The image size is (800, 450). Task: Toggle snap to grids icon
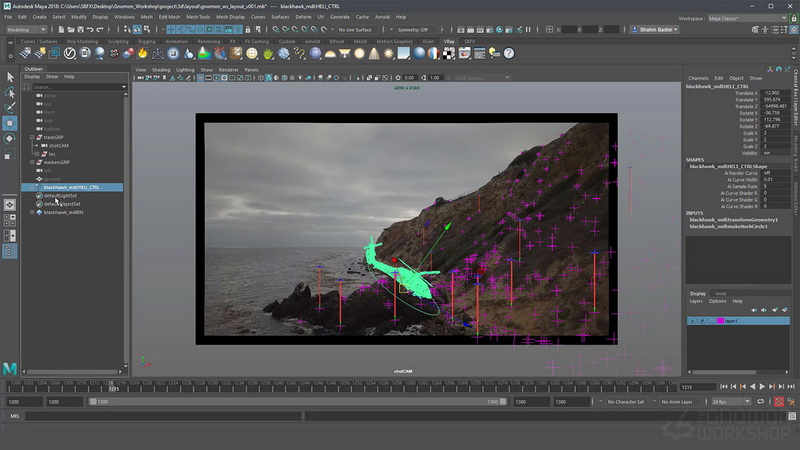pos(276,30)
